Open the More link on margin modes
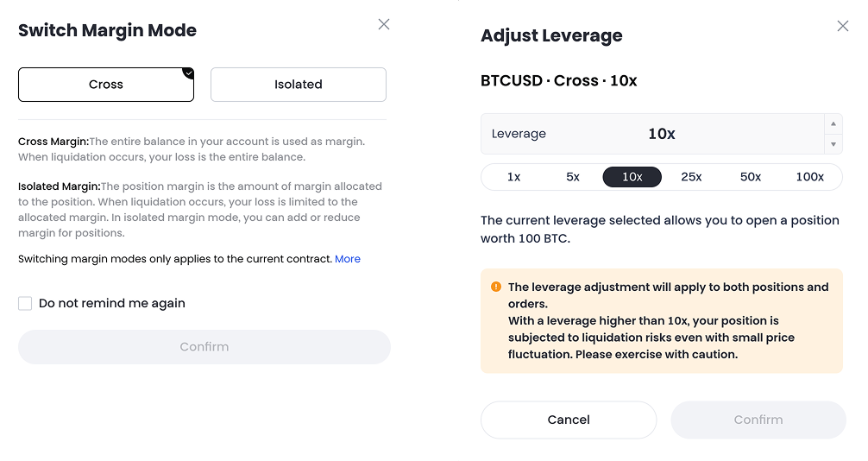The height and width of the screenshot is (461, 868). click(x=348, y=259)
